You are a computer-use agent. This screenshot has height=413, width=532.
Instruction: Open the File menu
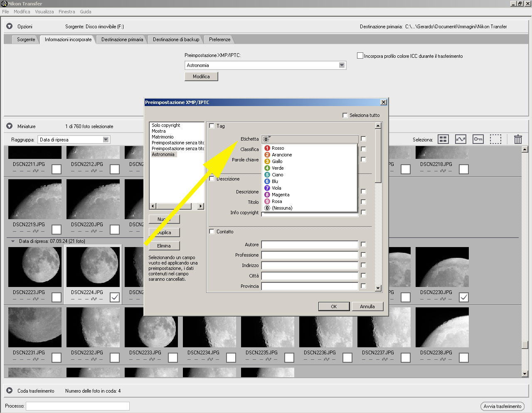pos(5,12)
